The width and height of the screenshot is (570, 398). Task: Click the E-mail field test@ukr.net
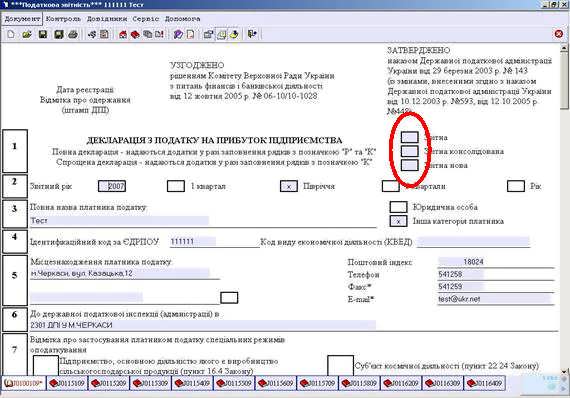495,299
